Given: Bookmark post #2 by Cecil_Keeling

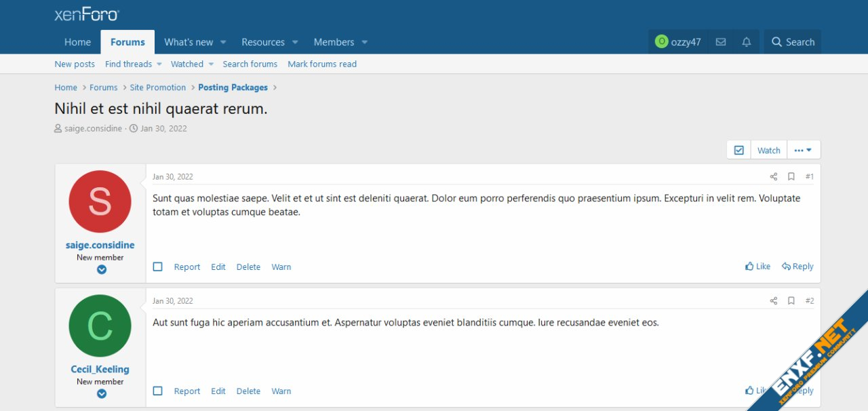Looking at the screenshot, I should pyautogui.click(x=791, y=300).
